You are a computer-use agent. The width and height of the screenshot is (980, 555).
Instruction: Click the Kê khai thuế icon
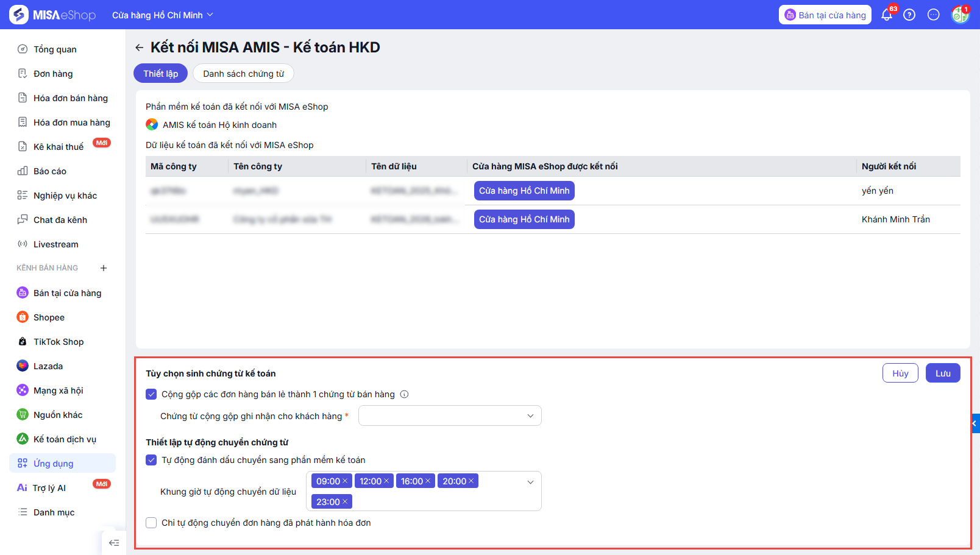(x=23, y=147)
